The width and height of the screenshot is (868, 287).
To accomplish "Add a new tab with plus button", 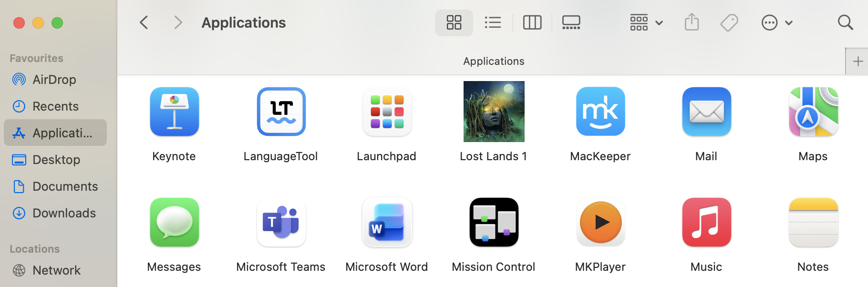I will click(x=858, y=61).
